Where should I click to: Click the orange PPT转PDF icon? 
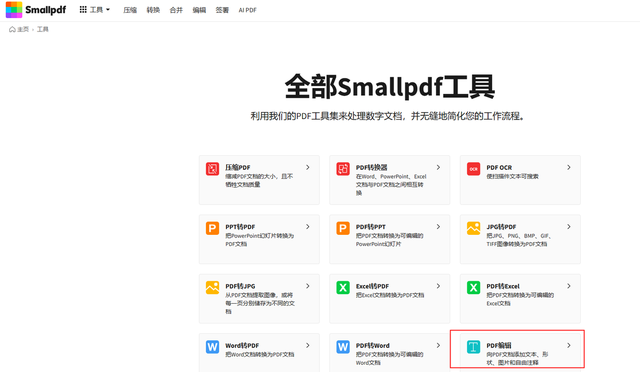(x=212, y=228)
